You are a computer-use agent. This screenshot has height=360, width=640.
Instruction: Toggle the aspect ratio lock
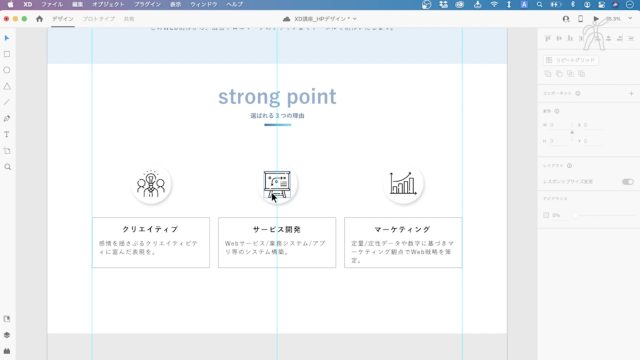coord(572,133)
